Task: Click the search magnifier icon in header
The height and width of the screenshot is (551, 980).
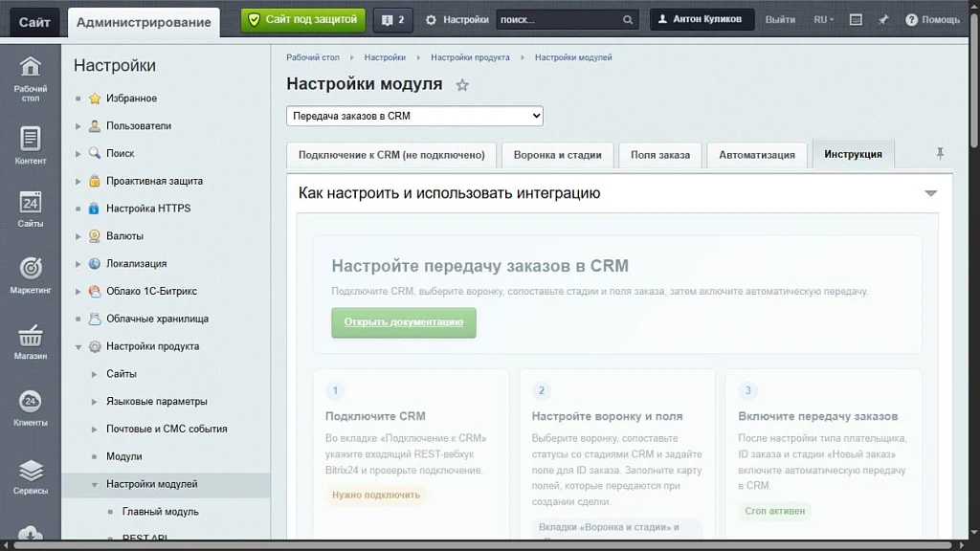Action: tap(628, 20)
